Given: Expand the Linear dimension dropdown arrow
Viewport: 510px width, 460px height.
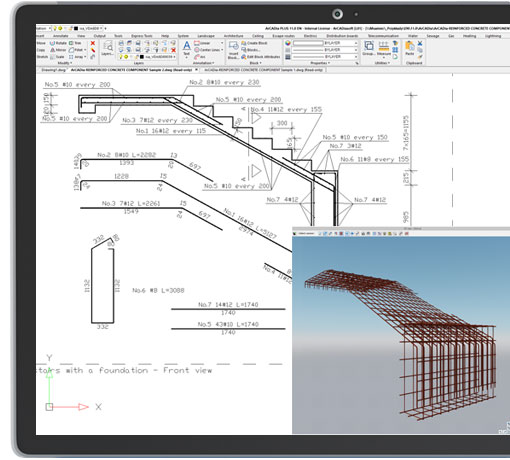Looking at the screenshot, I should pyautogui.click(x=222, y=43).
